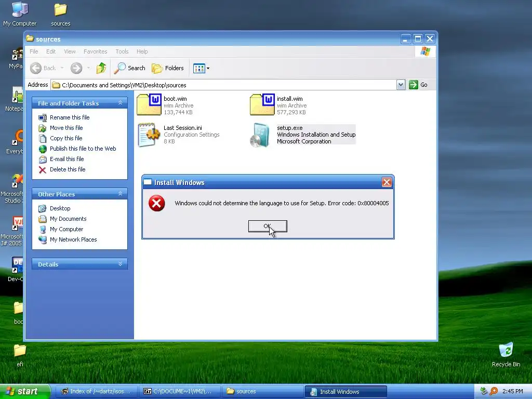Click E-mail this file task

tap(67, 159)
